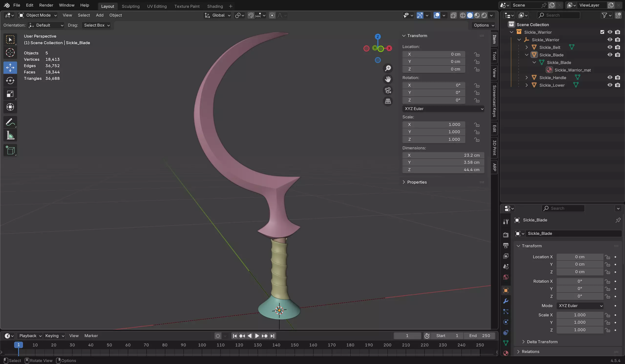The width and height of the screenshot is (625, 364).
Task: Toggle camera view icon
Action: click(388, 90)
